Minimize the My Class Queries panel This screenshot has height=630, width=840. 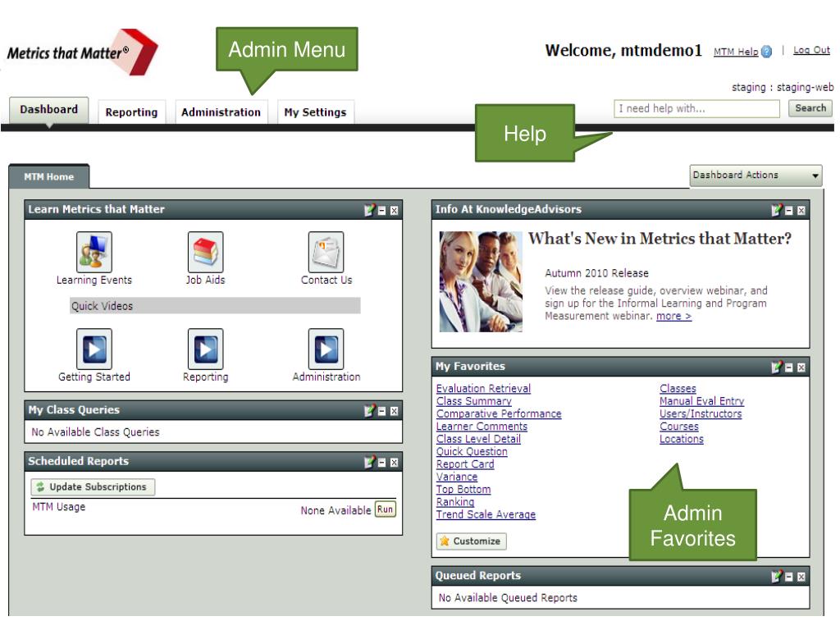click(x=382, y=412)
